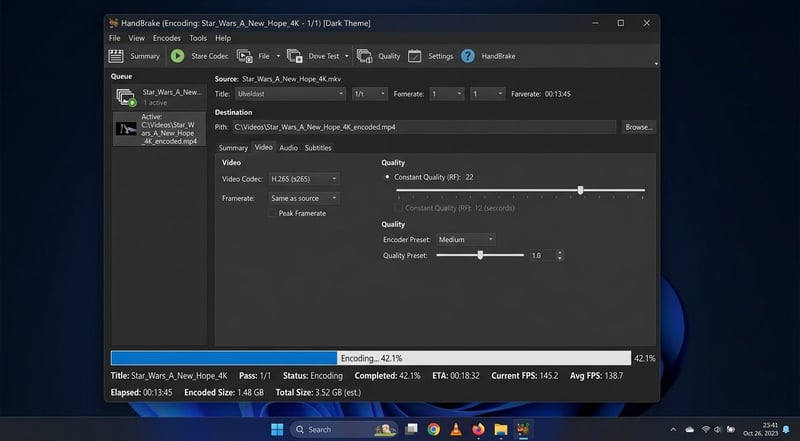
Task: Switch to the Subtitles tab
Action: (x=318, y=148)
